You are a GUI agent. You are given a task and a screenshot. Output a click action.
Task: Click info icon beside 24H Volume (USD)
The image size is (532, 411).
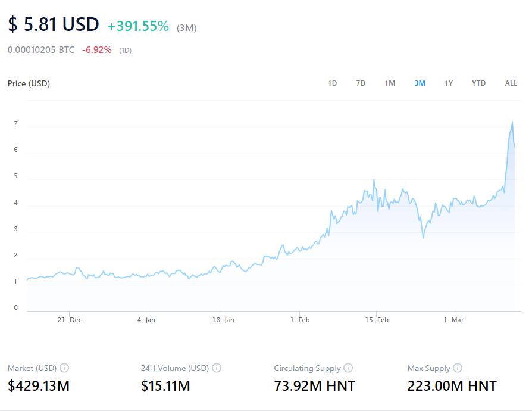tap(217, 368)
